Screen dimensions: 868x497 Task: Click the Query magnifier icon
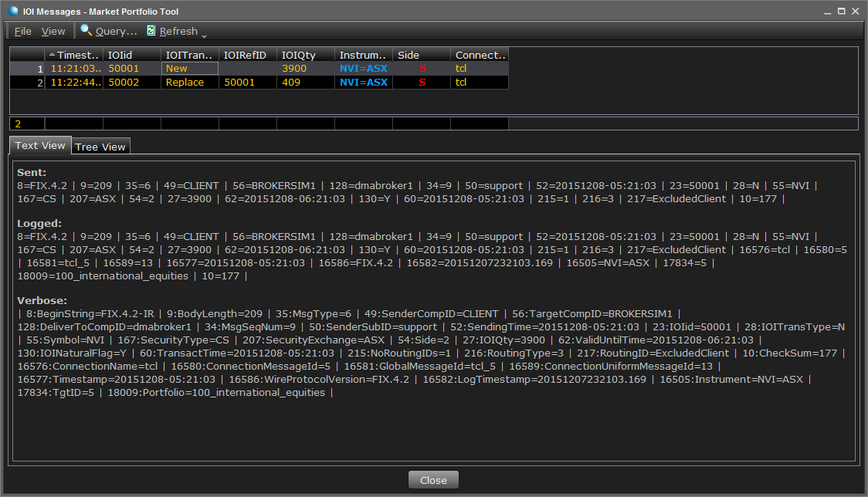point(86,30)
